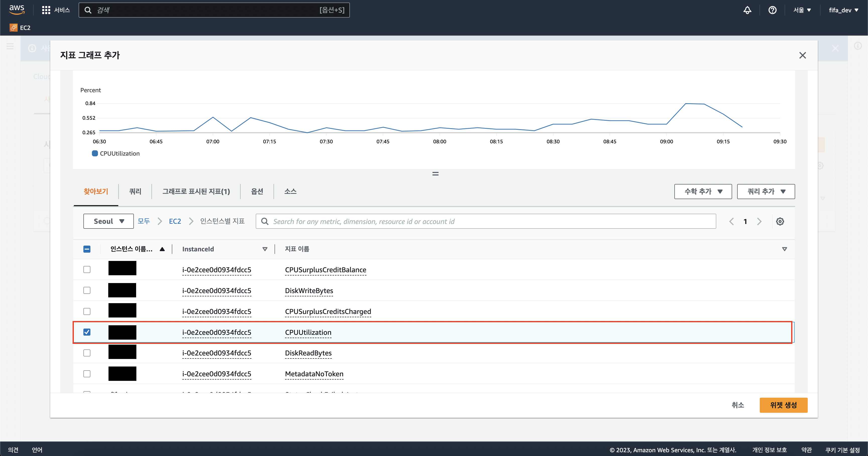The height and width of the screenshot is (456, 868).
Task: Click the EC2 breadcrumb link
Action: [x=175, y=221]
